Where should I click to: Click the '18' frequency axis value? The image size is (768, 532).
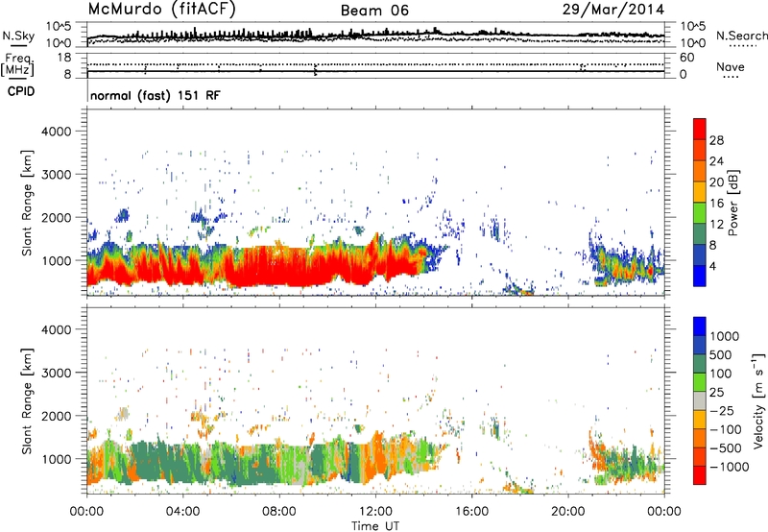click(x=64, y=58)
